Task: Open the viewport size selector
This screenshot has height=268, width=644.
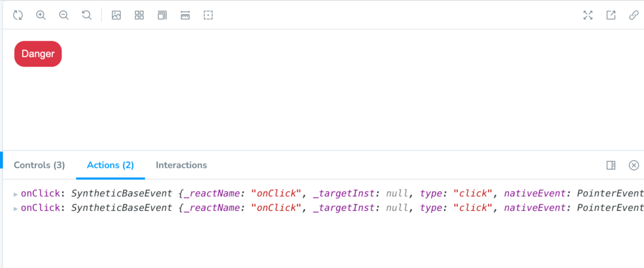Action: point(162,15)
